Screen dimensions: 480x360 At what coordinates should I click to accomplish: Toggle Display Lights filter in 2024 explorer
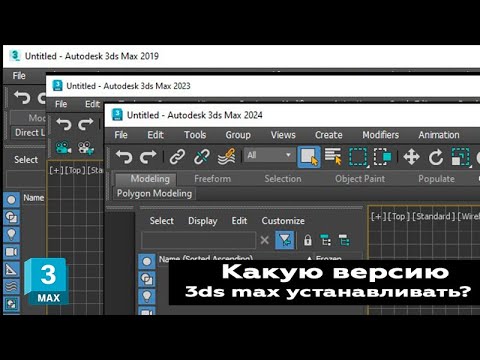pos(147,296)
